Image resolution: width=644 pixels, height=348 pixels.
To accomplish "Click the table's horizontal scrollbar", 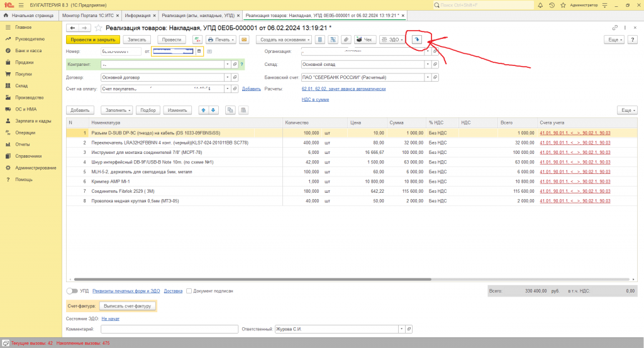I will (x=252, y=279).
